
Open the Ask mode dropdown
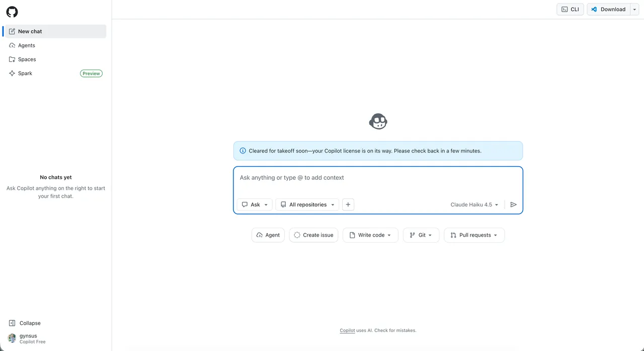click(255, 204)
